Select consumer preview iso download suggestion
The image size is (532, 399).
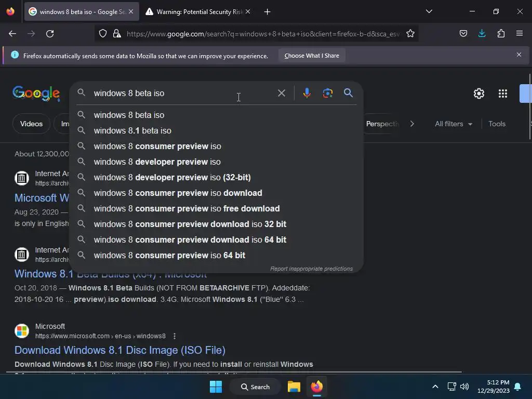tap(217, 193)
